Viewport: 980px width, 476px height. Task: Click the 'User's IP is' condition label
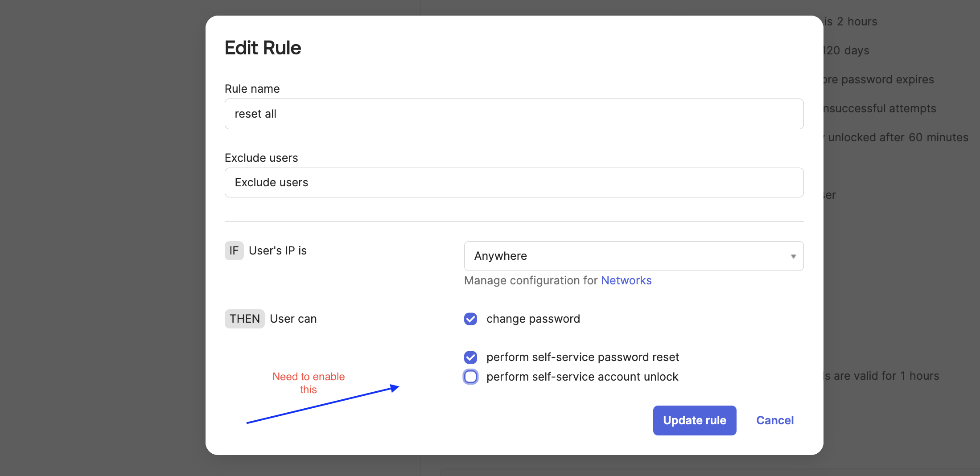277,250
